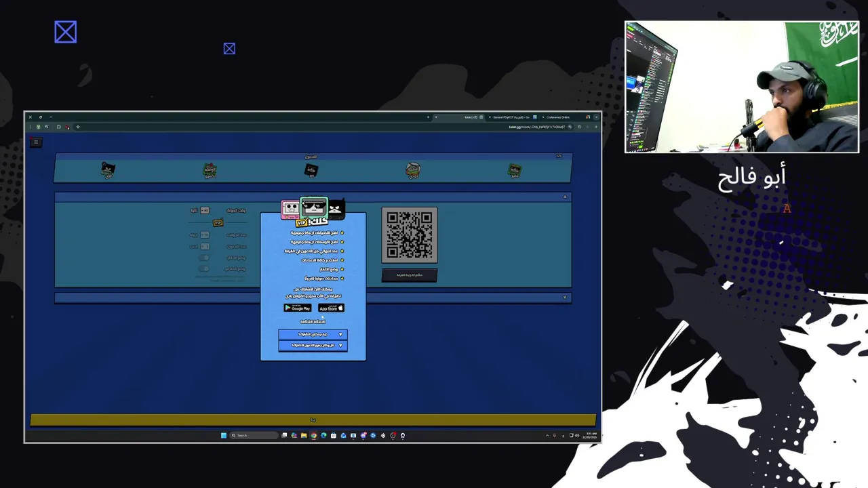This screenshot has height=488, width=868.
Task: Click the dark share room link button under QR code
Action: click(x=410, y=274)
